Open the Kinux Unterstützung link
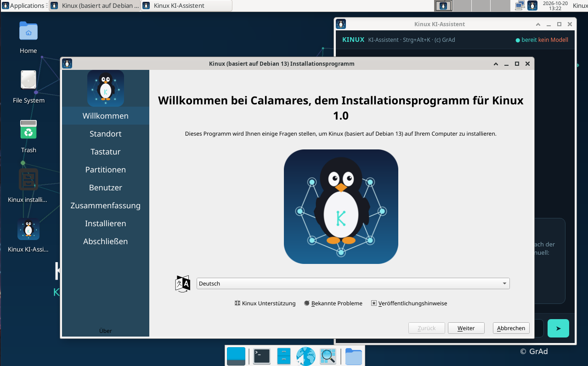 [265, 303]
